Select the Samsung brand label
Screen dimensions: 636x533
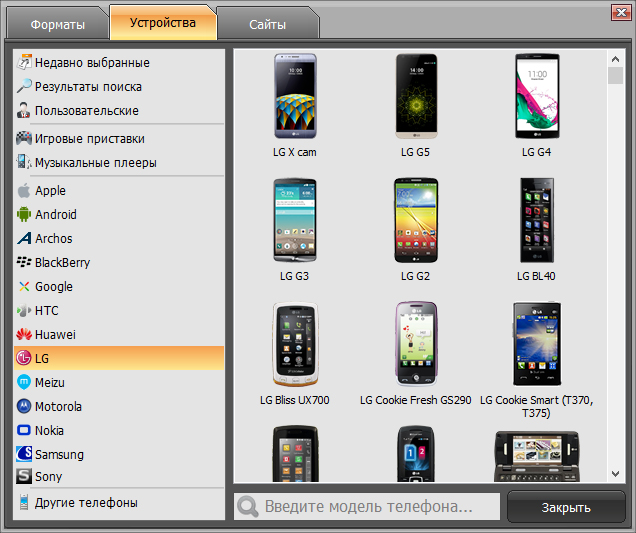[x=59, y=455]
